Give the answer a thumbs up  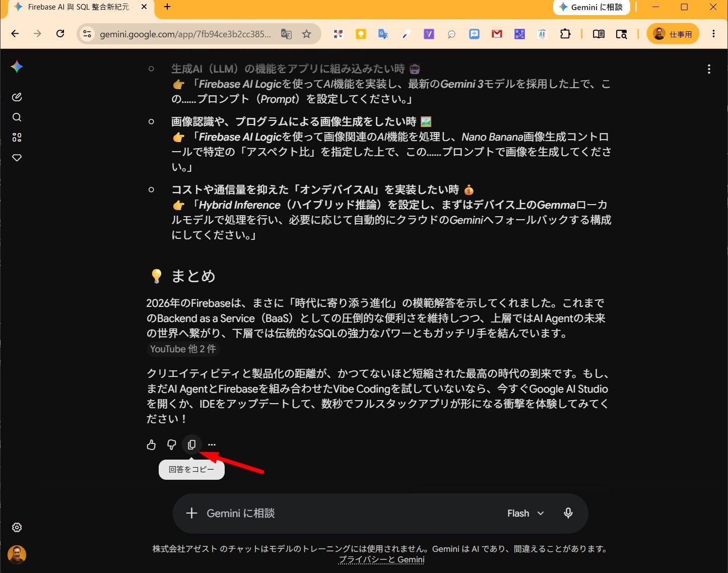point(151,444)
